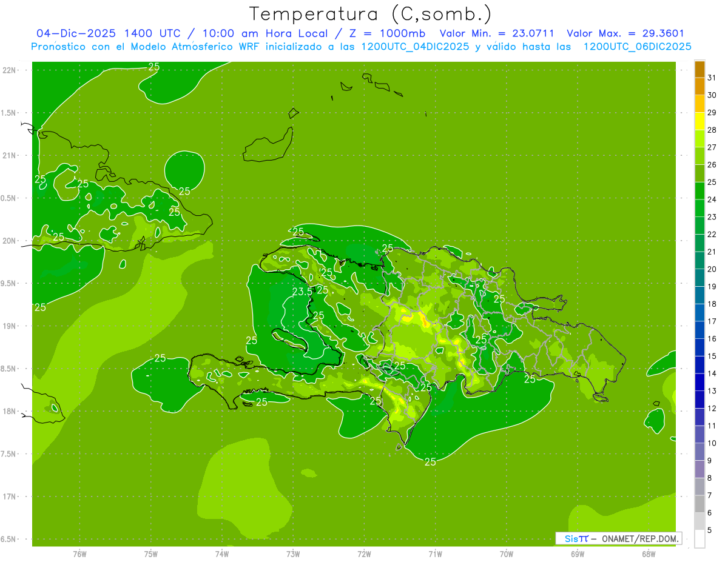
Task: Click the teal legend swatch between 19 and 20
Action: pyautogui.click(x=699, y=278)
